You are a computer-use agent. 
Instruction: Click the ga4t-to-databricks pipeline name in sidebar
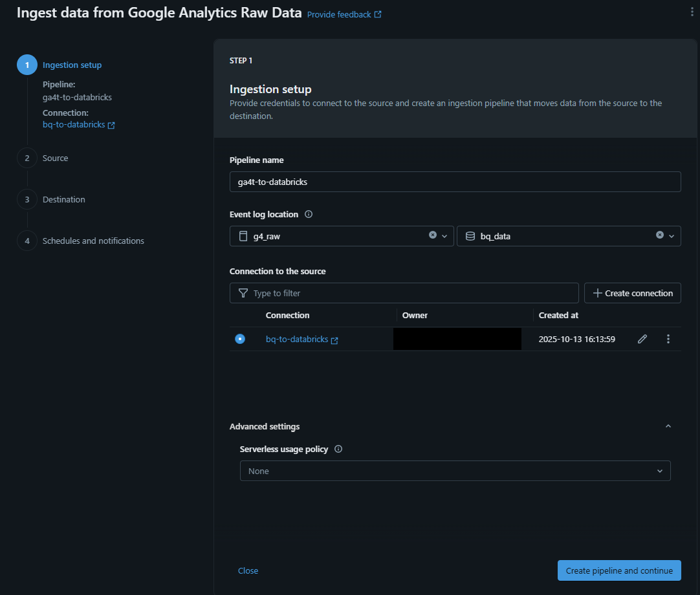point(77,97)
